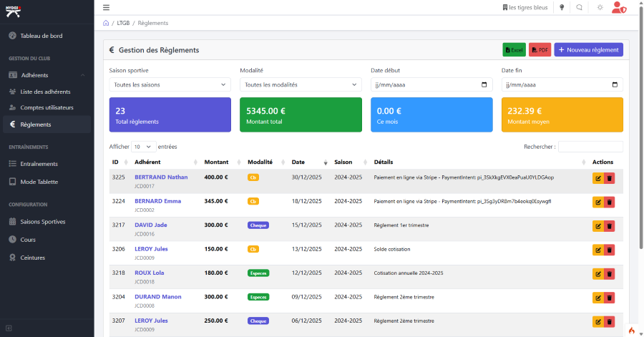Toggle light theme with sun icon
This screenshot has width=644, height=337.
[x=600, y=8]
